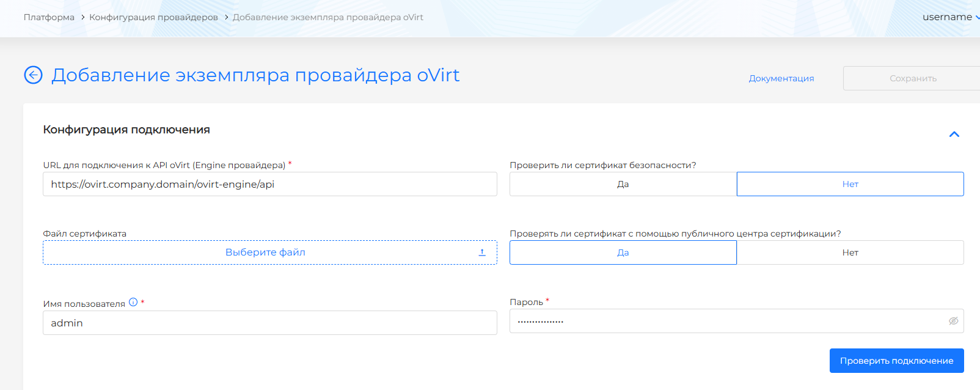
Task: Select Да for security certificate verification
Action: click(x=623, y=184)
